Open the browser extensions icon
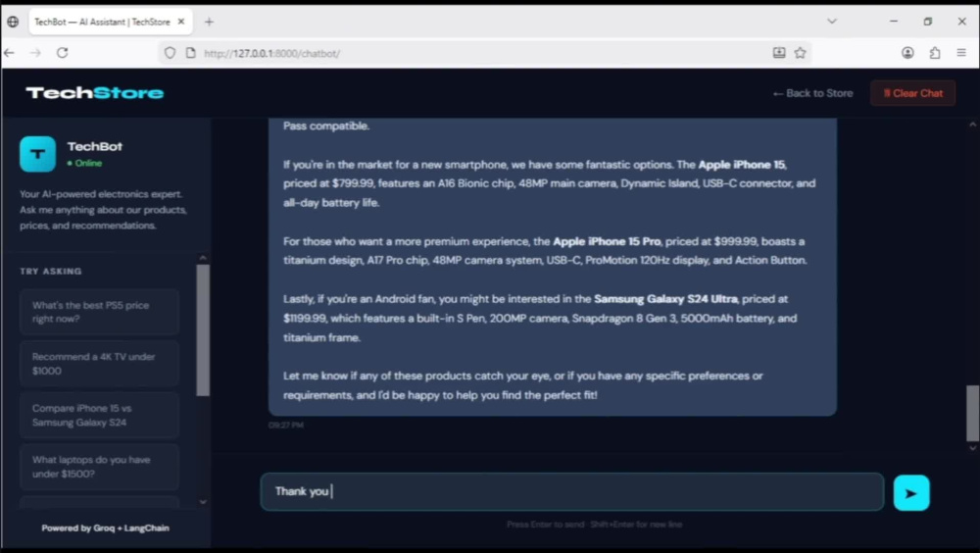Image resolution: width=980 pixels, height=553 pixels. click(935, 53)
